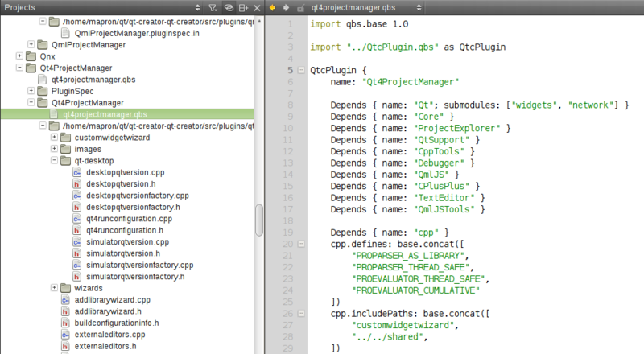Fold the cpp.defines block at line 20
The width and height of the screenshot is (644, 354).
click(x=301, y=244)
